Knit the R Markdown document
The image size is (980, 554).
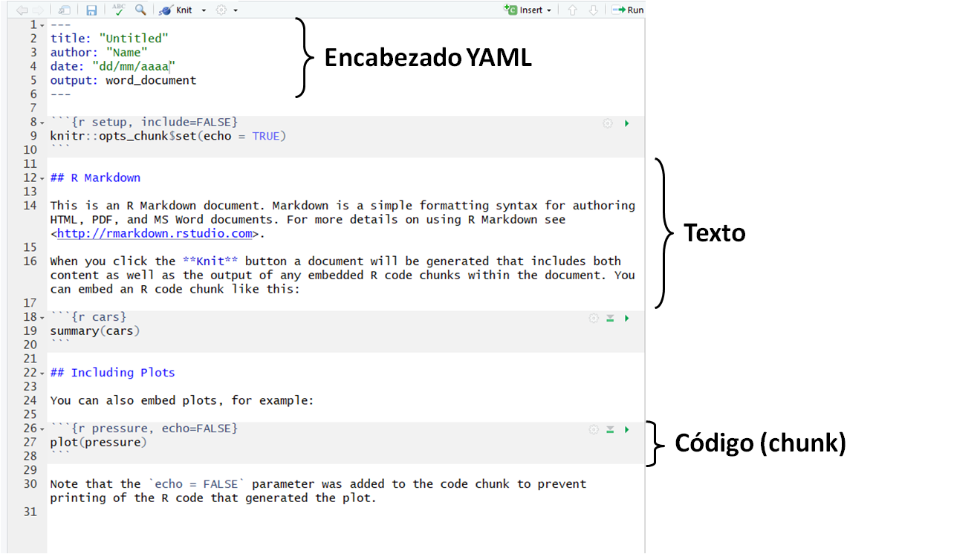point(176,10)
